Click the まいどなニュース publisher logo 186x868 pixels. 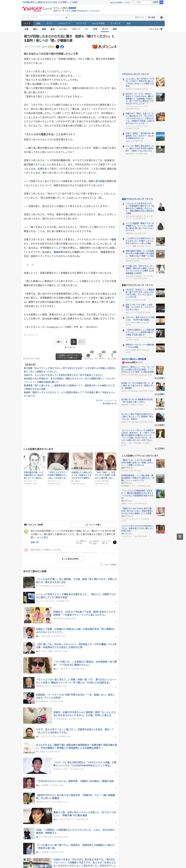point(104,47)
